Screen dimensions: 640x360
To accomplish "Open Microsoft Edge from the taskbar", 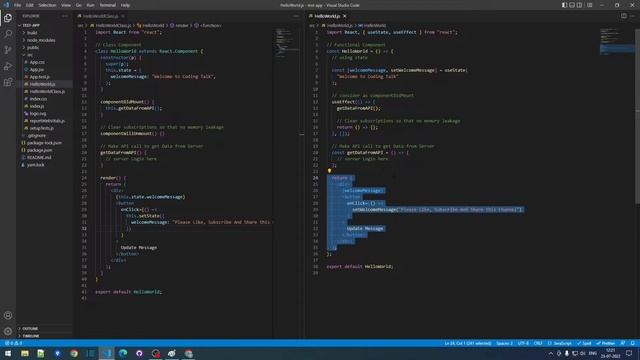I will coord(123,353).
